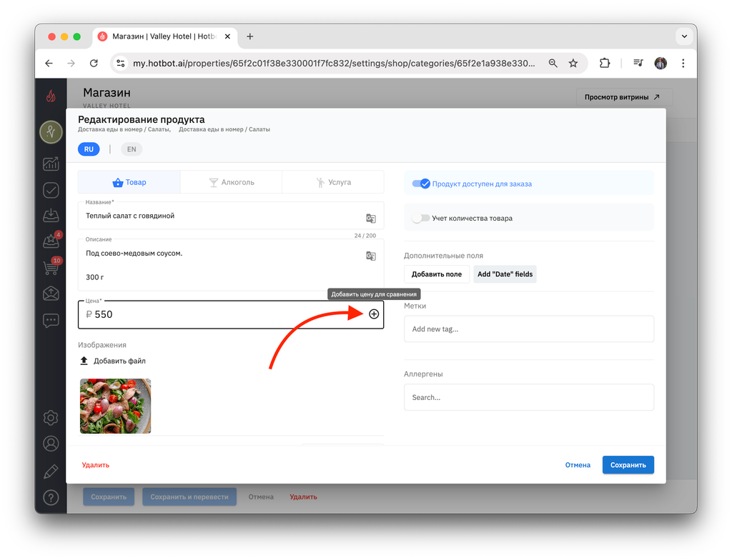This screenshot has height=560, width=732.
Task: Select the Услуга product type tab
Action: pos(333,182)
